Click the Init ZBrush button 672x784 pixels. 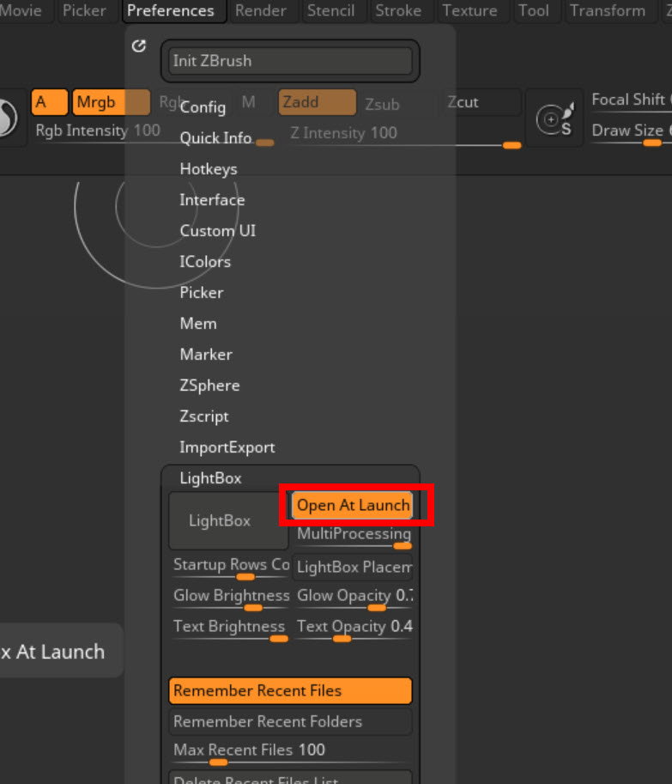pyautogui.click(x=290, y=61)
